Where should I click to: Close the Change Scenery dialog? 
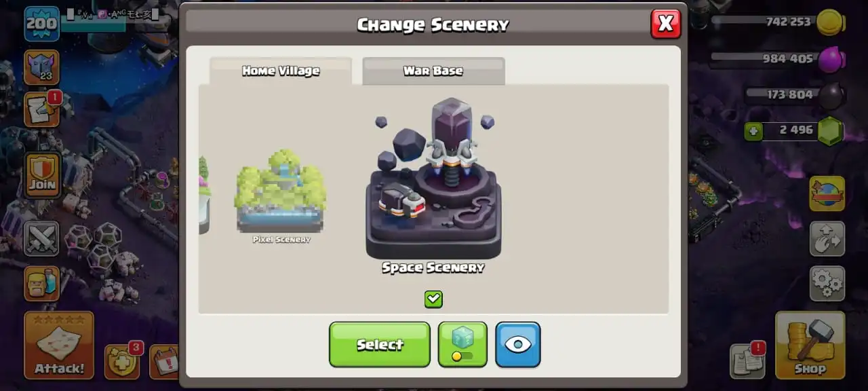[666, 24]
